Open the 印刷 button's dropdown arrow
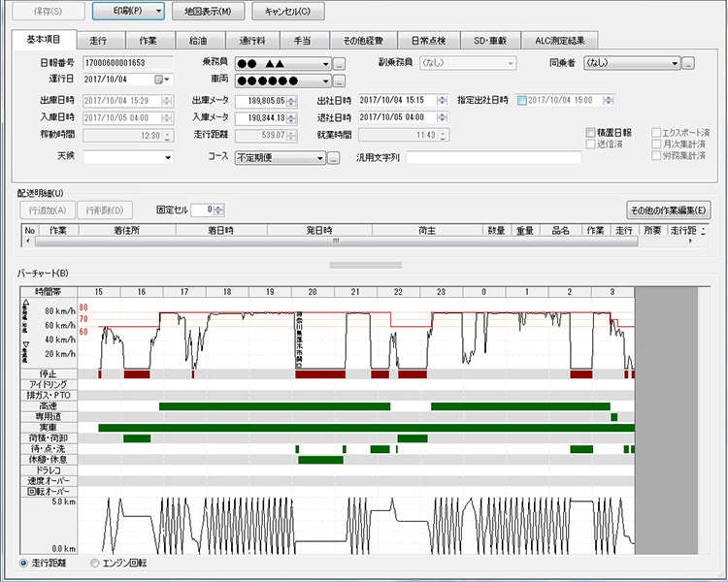Image resolution: width=728 pixels, height=582 pixels. [157, 12]
